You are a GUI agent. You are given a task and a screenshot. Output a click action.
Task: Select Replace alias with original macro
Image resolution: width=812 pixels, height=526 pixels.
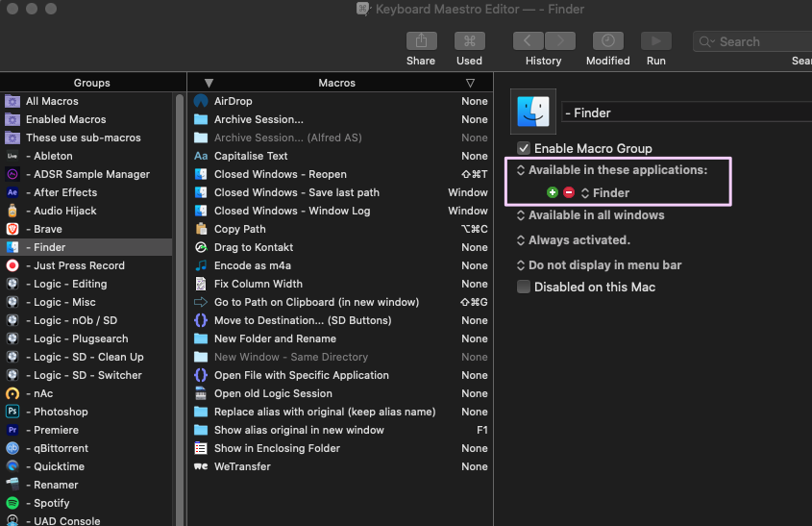340,412
